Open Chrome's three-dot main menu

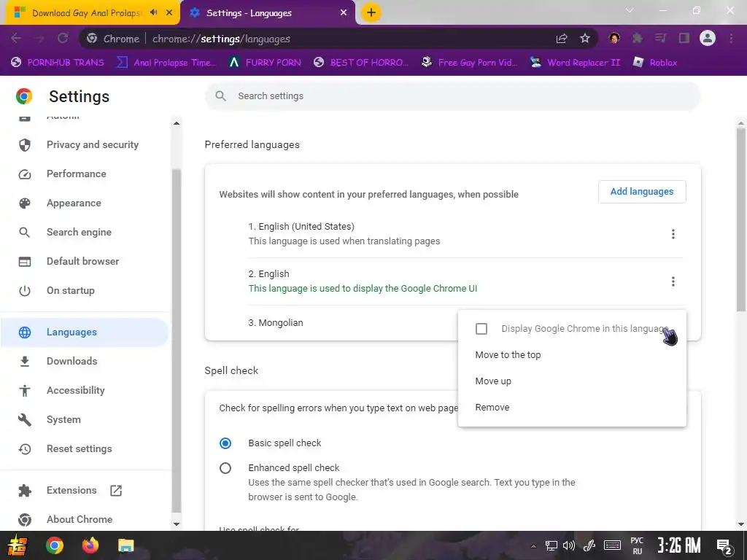pyautogui.click(x=731, y=38)
